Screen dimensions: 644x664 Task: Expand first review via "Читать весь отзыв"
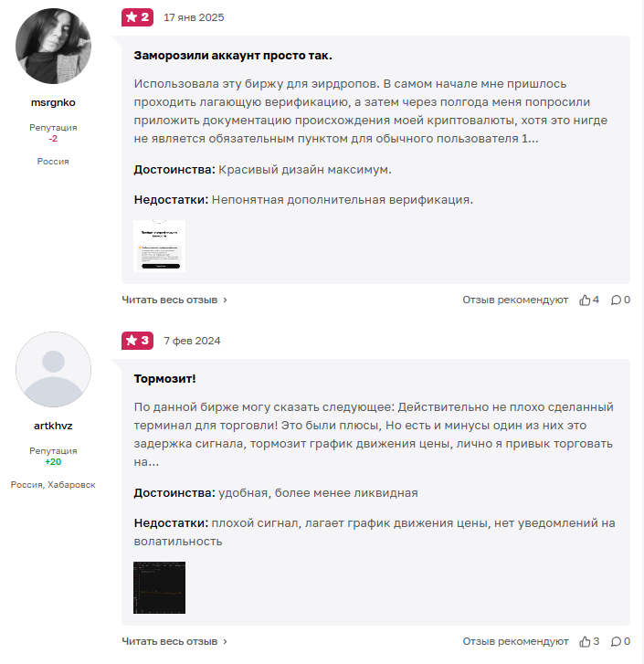(174, 300)
